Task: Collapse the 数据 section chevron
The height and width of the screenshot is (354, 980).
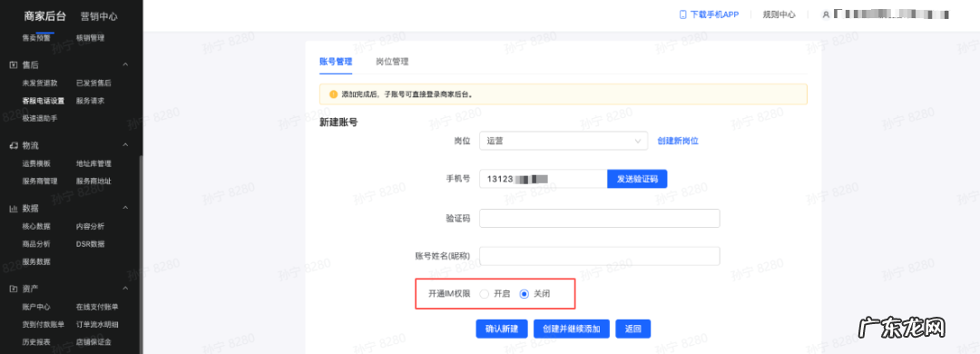Action: coord(125,208)
